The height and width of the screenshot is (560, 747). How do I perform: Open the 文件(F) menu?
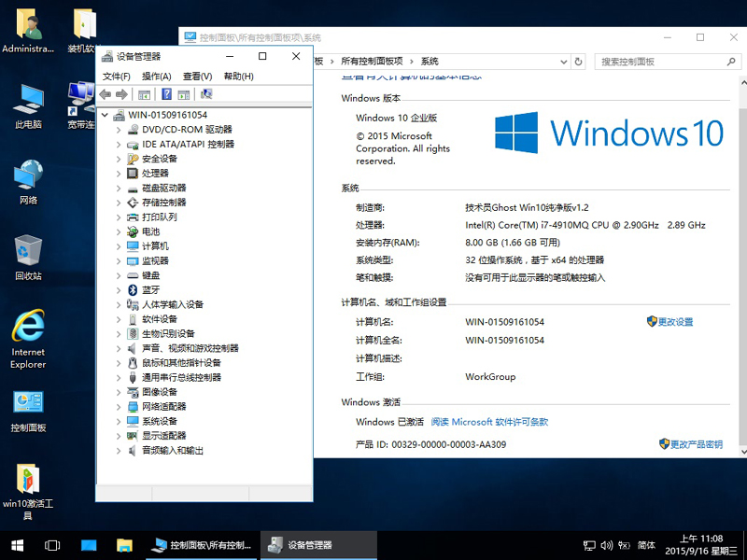click(x=116, y=77)
